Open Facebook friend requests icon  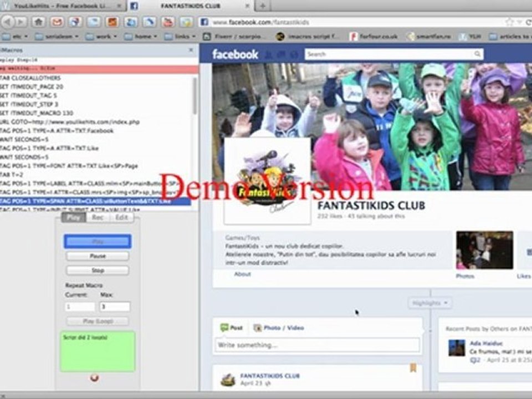(268, 54)
